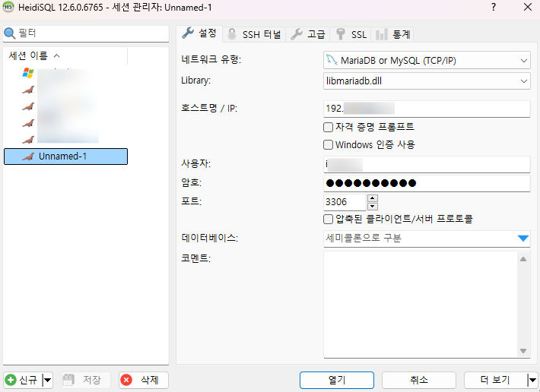Enable the 자격 증명 프롬프트 checkbox
The image size is (540, 392).
329,127
